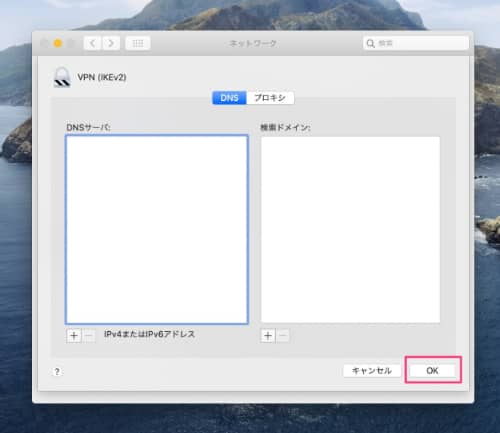Click the キャンセル button
The width and height of the screenshot is (500, 433).
click(372, 371)
